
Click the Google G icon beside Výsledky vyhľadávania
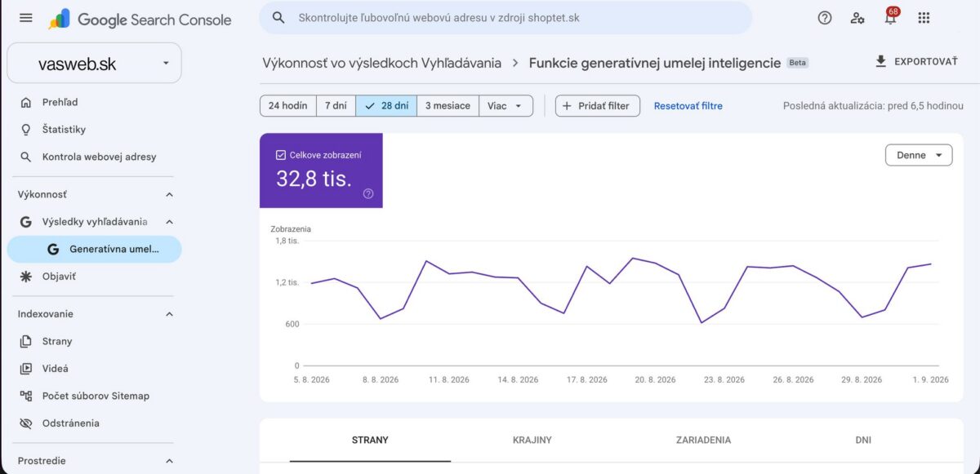26,222
